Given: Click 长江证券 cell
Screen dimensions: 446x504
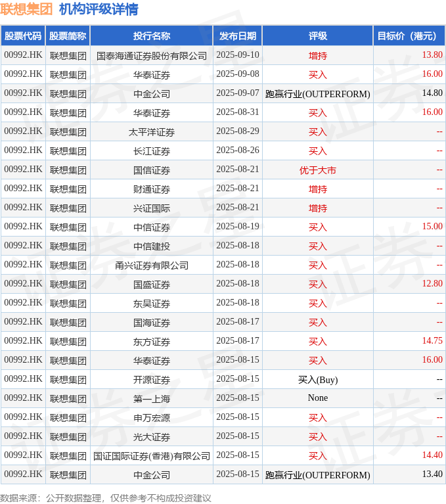Looking at the screenshot, I should pyautogui.click(x=152, y=150).
